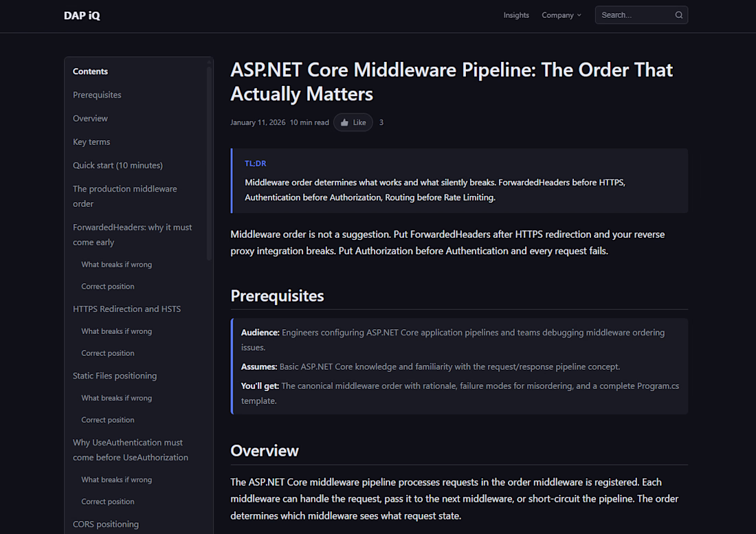Click the Company menu chevron arrow
756x534 pixels.
tap(579, 15)
